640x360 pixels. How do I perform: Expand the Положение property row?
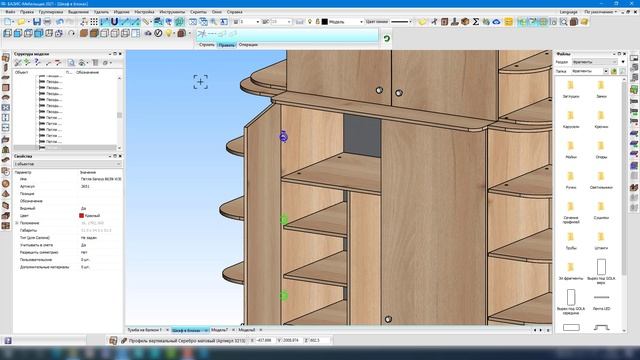click(17, 223)
